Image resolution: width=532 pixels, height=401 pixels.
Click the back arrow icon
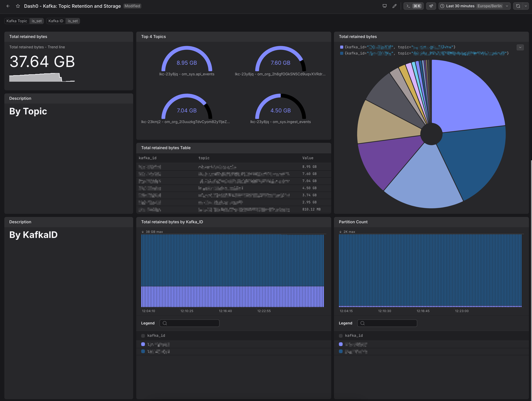[x=8, y=6]
